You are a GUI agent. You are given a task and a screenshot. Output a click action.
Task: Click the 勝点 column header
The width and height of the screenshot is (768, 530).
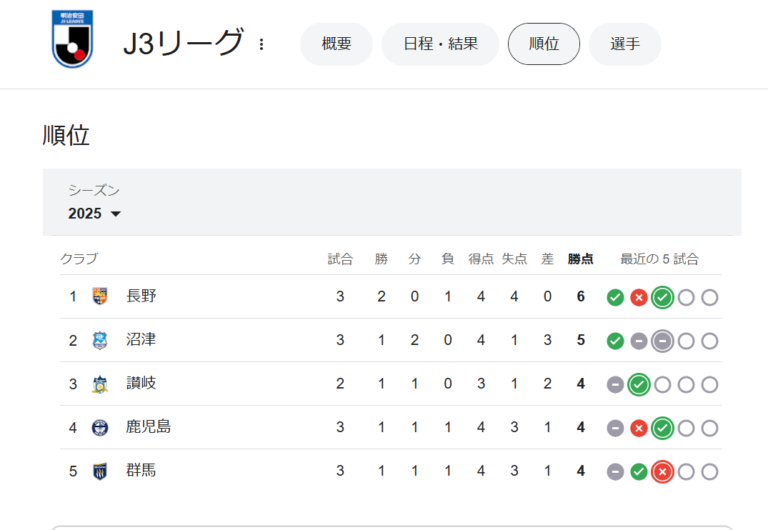tap(580, 259)
